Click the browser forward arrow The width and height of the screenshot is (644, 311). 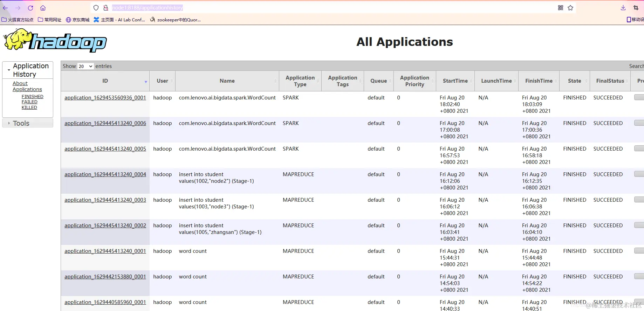point(18,8)
